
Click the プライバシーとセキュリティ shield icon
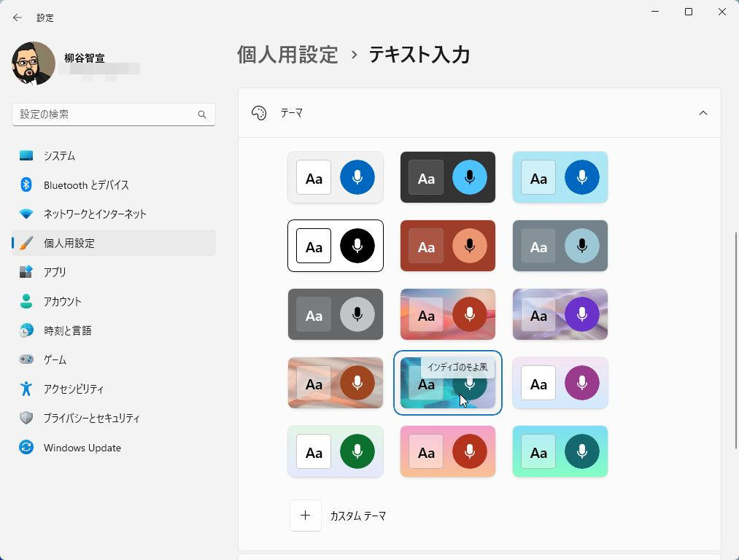pos(26,418)
